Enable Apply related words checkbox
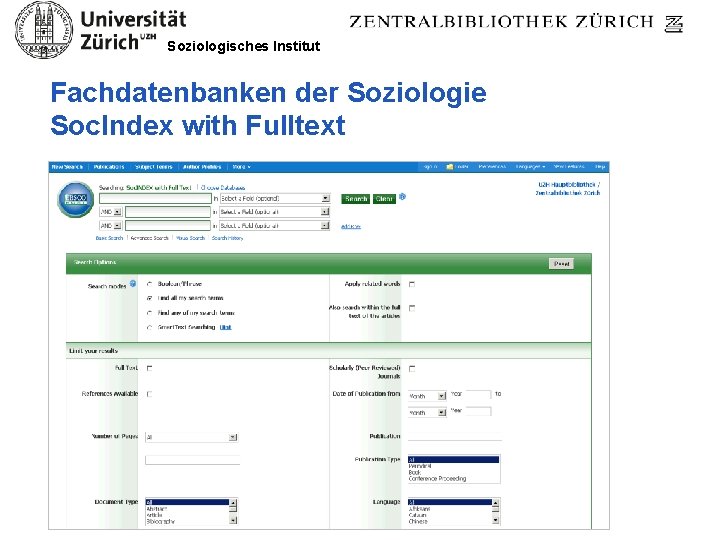Viewport: 720px width, 540px height. (x=412, y=284)
